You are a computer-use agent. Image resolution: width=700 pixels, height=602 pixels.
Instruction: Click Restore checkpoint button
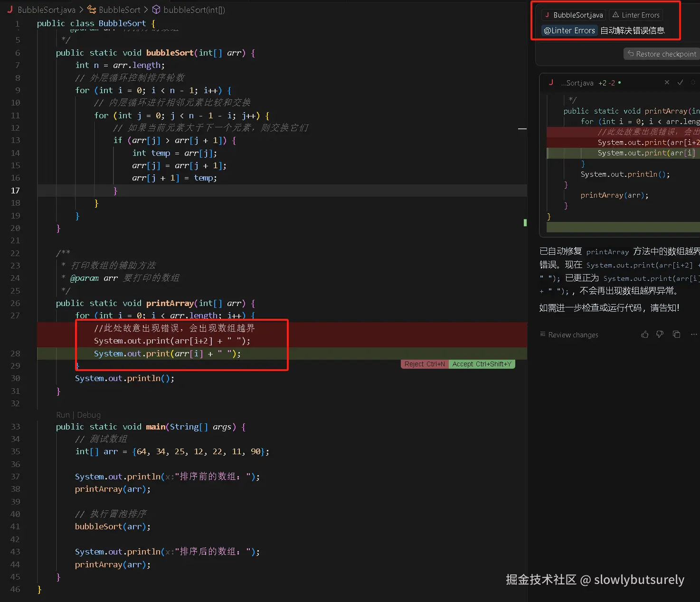coord(662,54)
